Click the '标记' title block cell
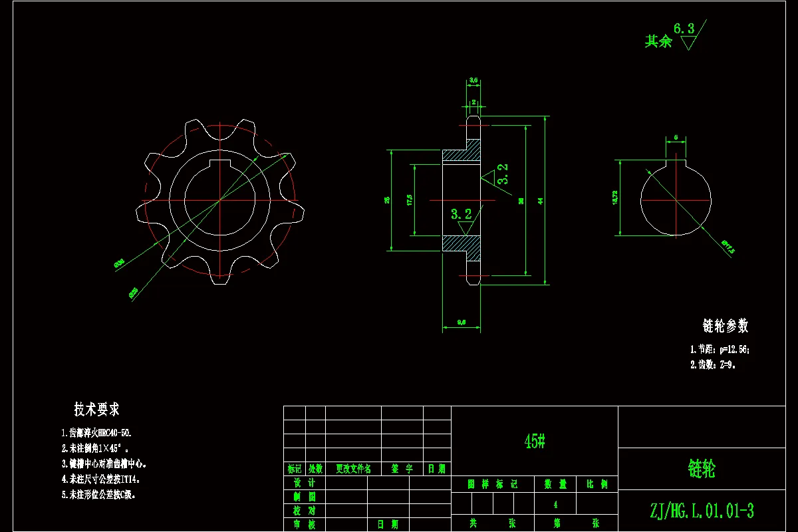This screenshot has height=532, width=798. 295,469
